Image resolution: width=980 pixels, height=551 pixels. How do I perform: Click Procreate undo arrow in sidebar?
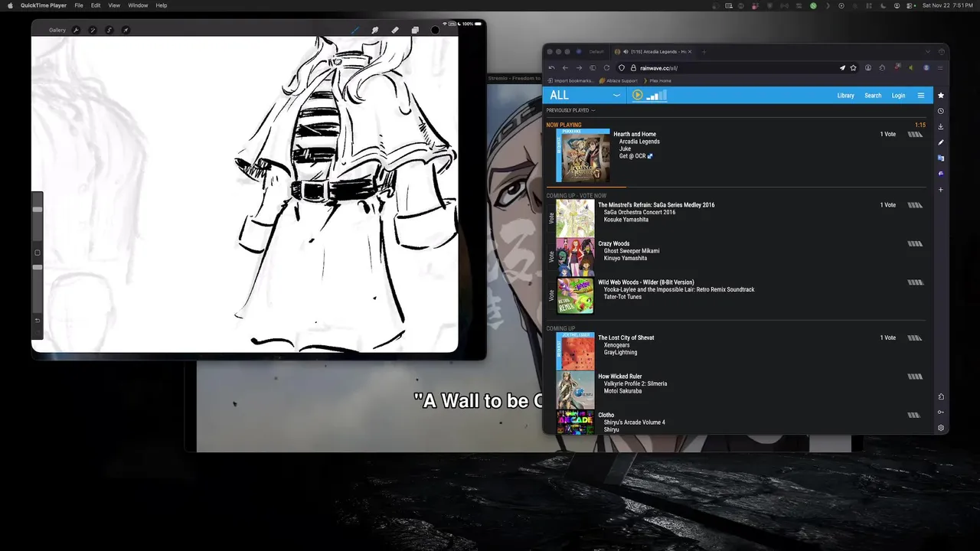point(38,320)
